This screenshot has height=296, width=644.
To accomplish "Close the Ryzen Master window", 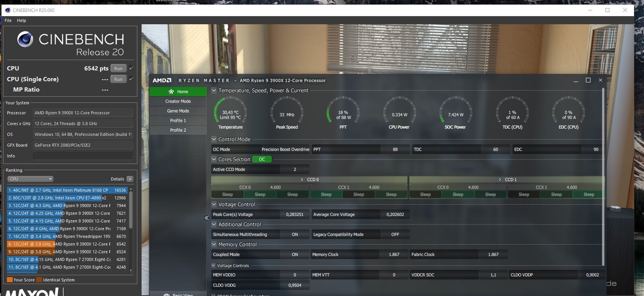I will pos(600,81).
